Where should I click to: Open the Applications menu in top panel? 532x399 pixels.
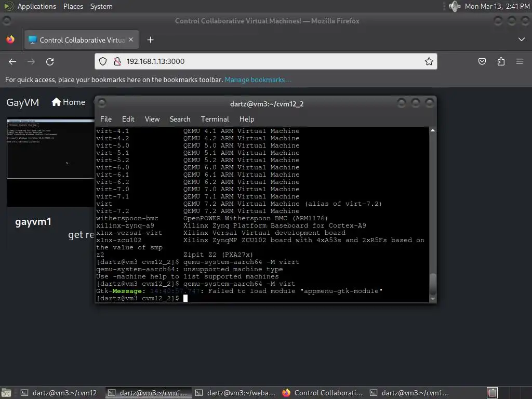pos(37,6)
